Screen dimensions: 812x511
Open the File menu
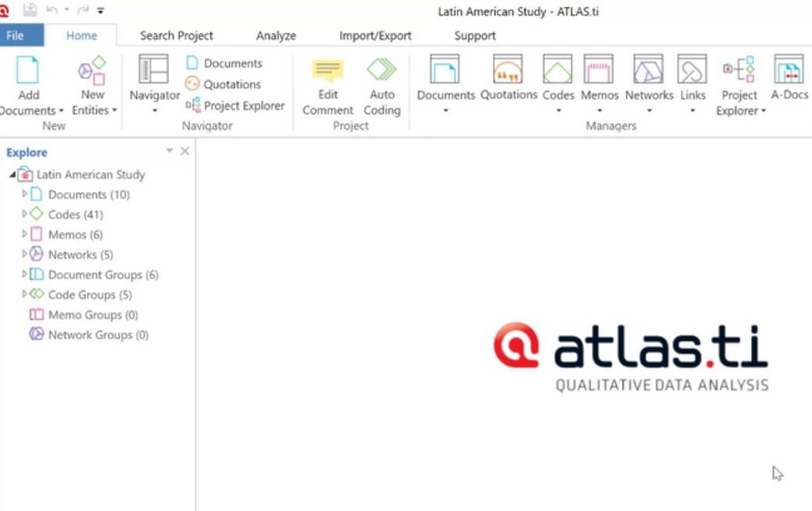click(x=15, y=36)
